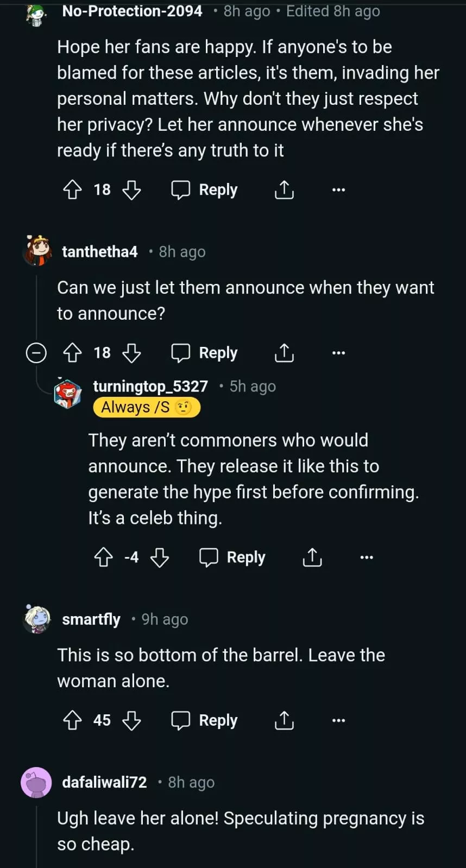Collapse tanthetha4's comment thread
466x868 pixels.
click(36, 353)
